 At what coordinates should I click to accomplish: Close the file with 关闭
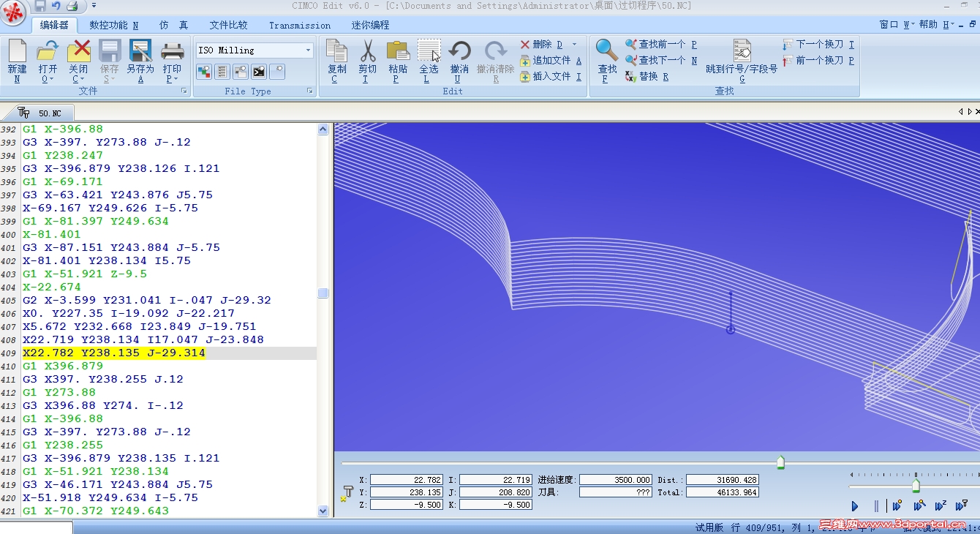click(x=78, y=61)
